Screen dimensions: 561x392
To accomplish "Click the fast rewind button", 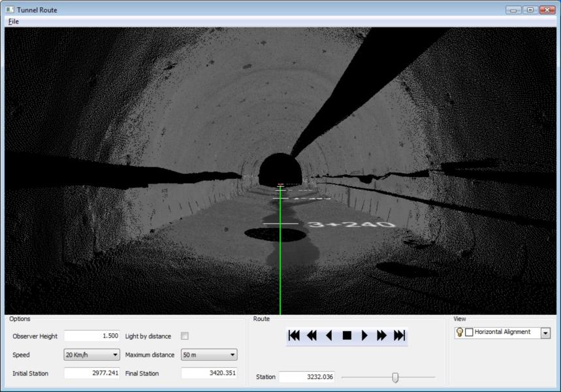I will [x=312, y=335].
